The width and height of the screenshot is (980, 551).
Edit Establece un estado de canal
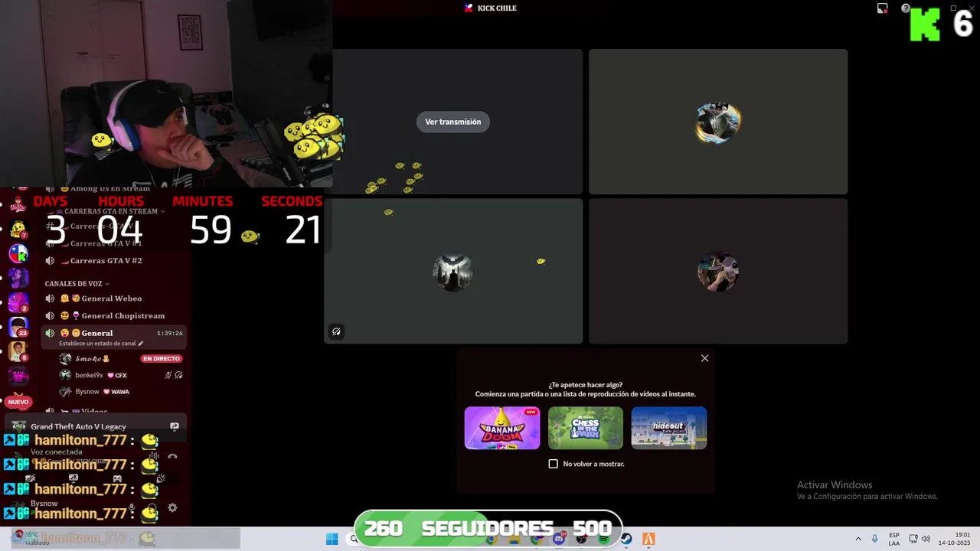pos(100,344)
